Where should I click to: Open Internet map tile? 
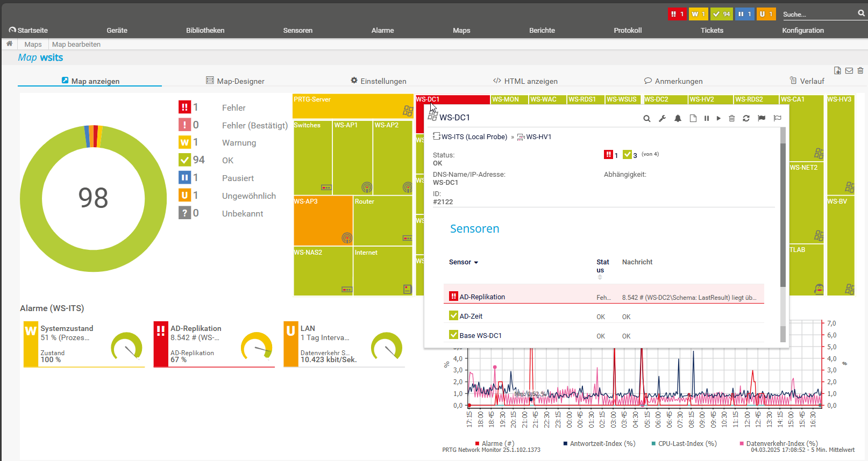(x=383, y=271)
